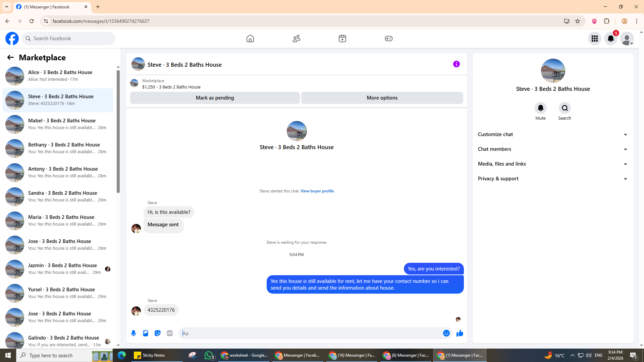The width and height of the screenshot is (644, 362).
Task: Open the View buyer profile link
Action: (x=317, y=191)
